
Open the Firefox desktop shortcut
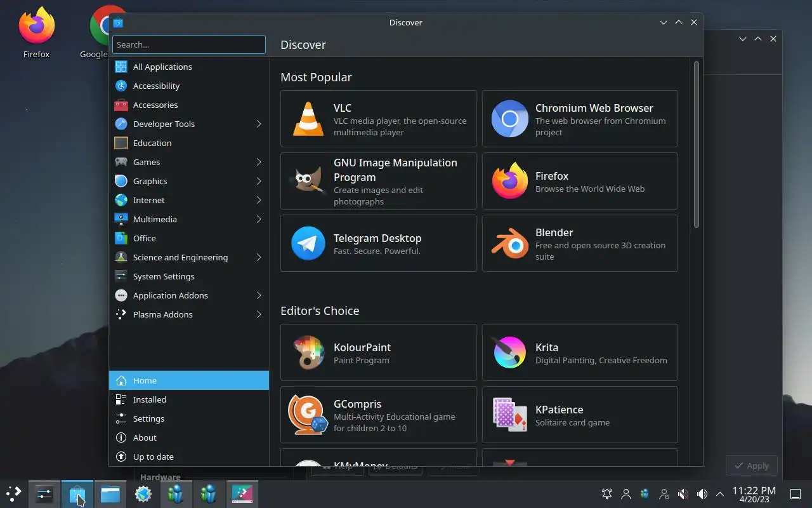[37, 32]
